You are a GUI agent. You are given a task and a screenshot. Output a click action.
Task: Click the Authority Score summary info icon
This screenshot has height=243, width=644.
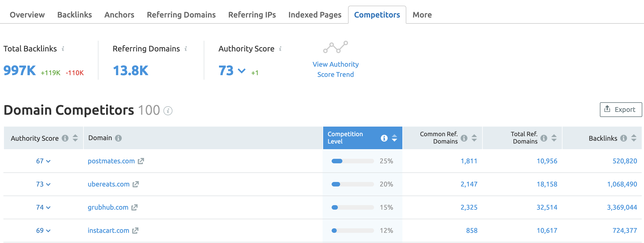[280, 49]
